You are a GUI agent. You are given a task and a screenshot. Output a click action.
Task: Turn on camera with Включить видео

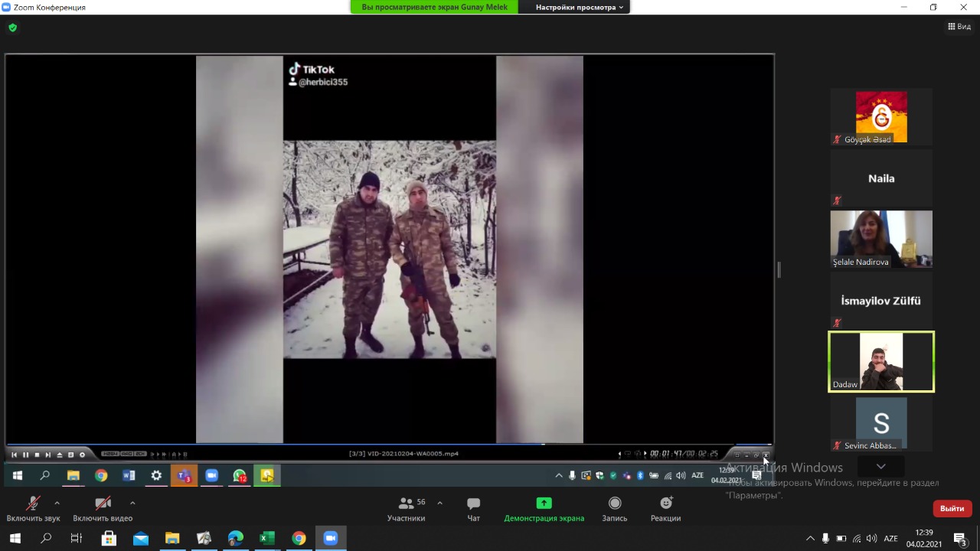(x=103, y=509)
